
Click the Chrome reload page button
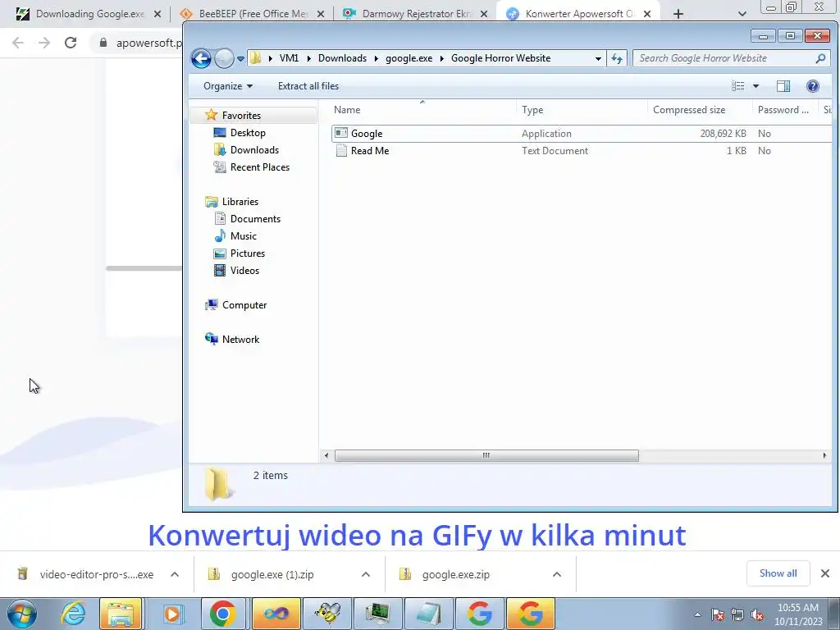tap(71, 43)
